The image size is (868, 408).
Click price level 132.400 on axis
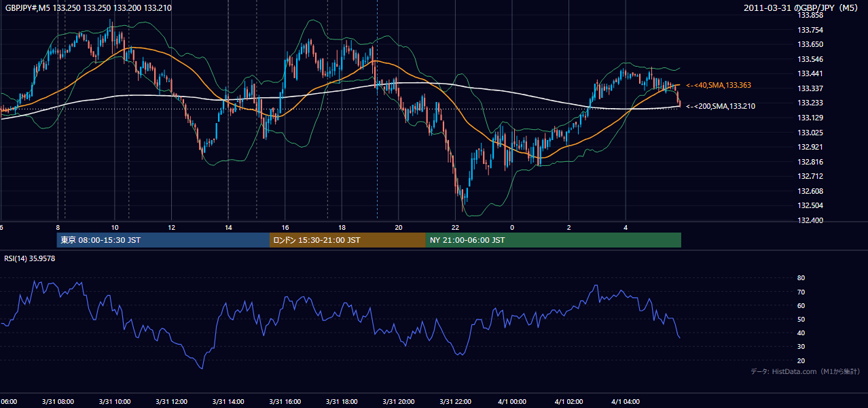point(812,220)
